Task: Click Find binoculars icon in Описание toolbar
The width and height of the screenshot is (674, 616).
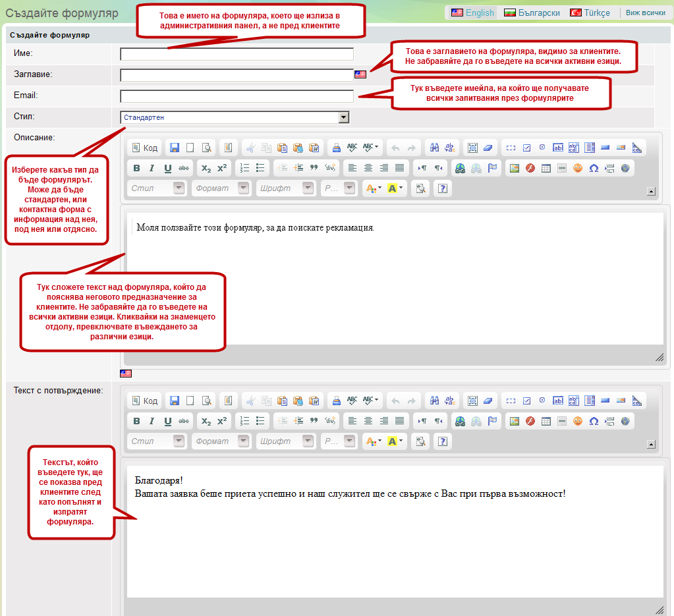Action: tap(434, 148)
